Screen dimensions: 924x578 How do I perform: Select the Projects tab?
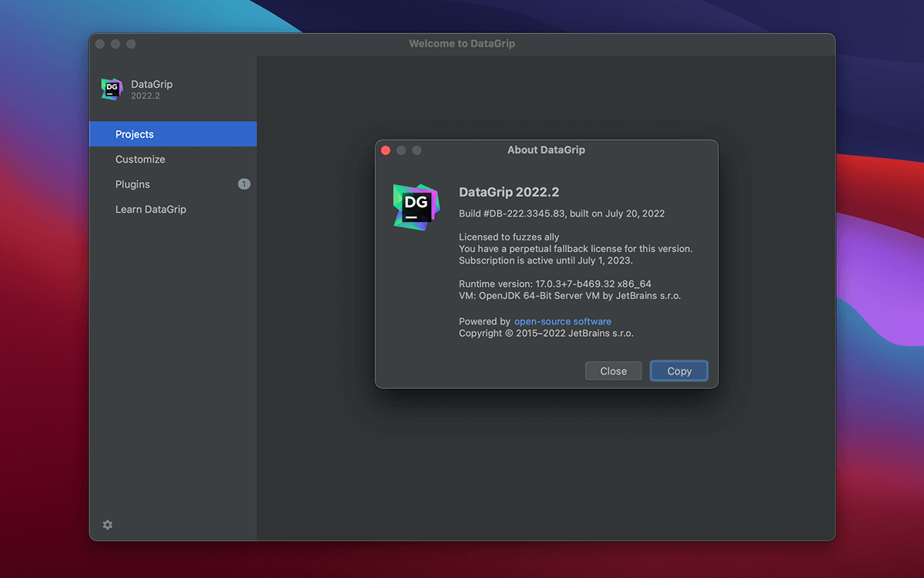pyautogui.click(x=173, y=134)
